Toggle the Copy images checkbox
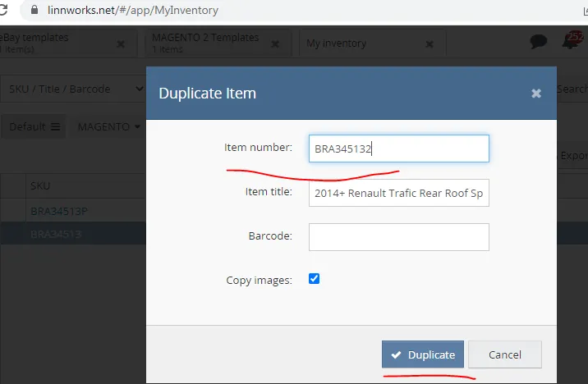This screenshot has height=384, width=588. [314, 279]
